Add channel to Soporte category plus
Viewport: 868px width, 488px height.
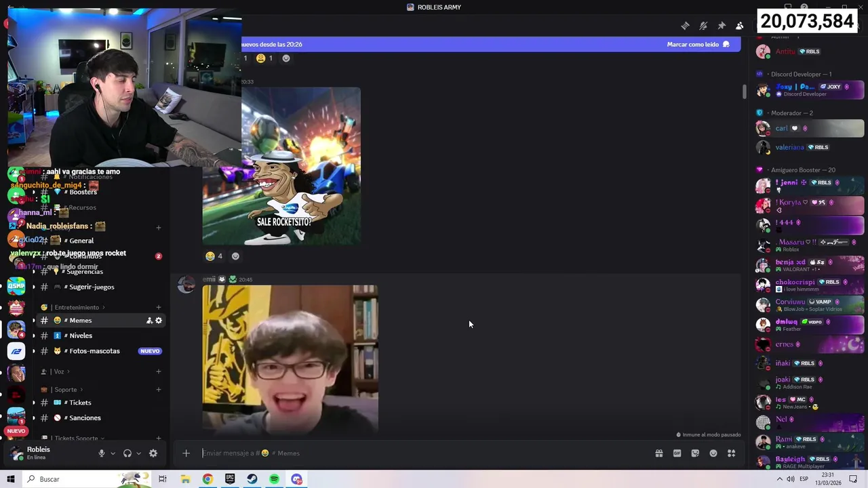(158, 390)
